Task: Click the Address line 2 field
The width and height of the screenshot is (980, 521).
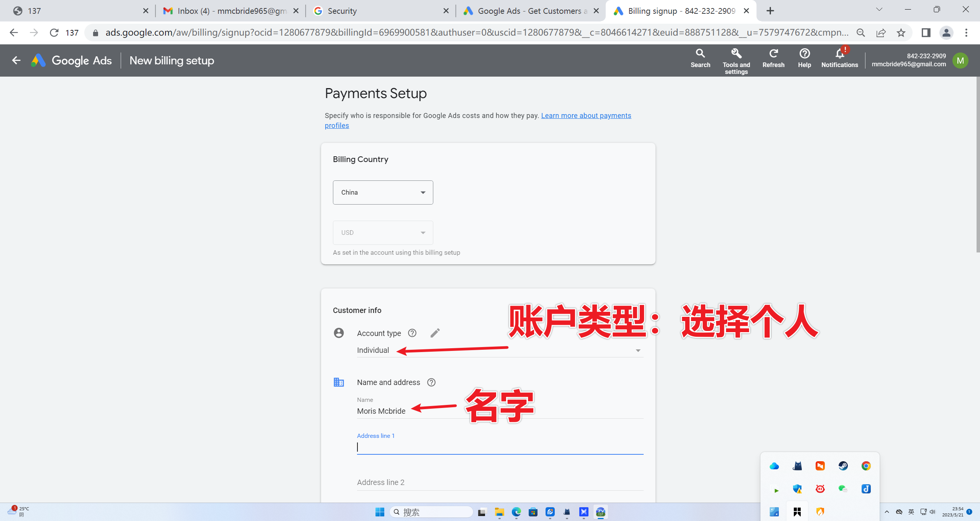Action: 500,482
